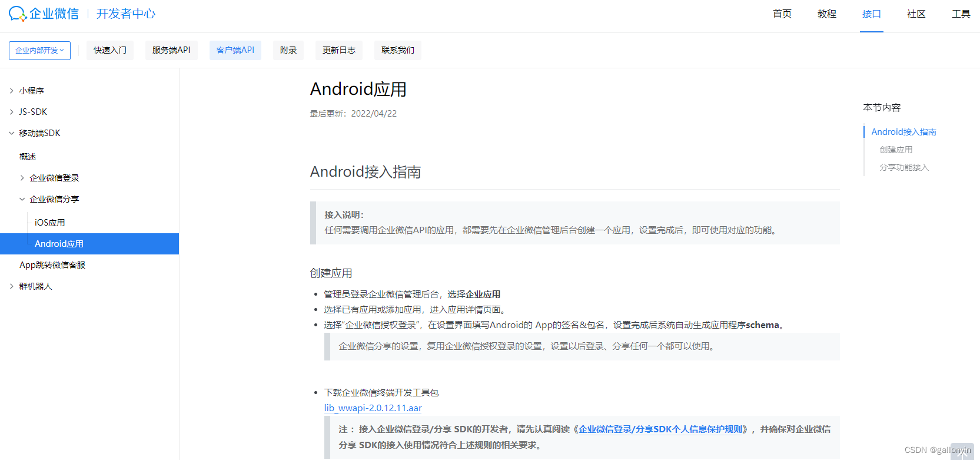
Task: Click the Android应用 page title
Action: pos(358,89)
